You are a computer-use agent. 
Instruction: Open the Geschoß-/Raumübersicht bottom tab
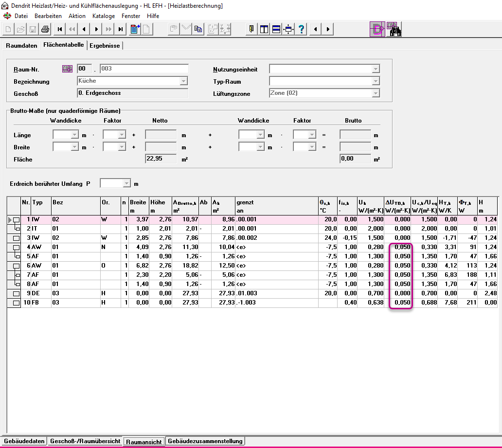(85, 441)
